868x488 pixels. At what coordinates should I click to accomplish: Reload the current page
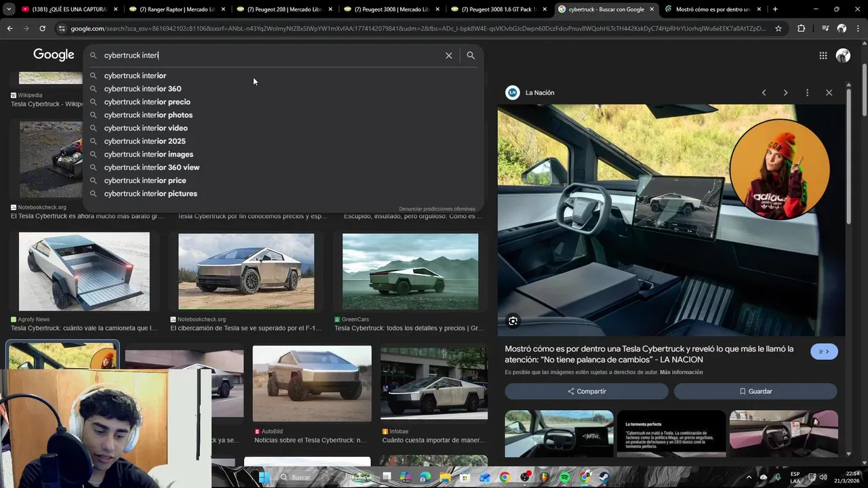(42, 28)
